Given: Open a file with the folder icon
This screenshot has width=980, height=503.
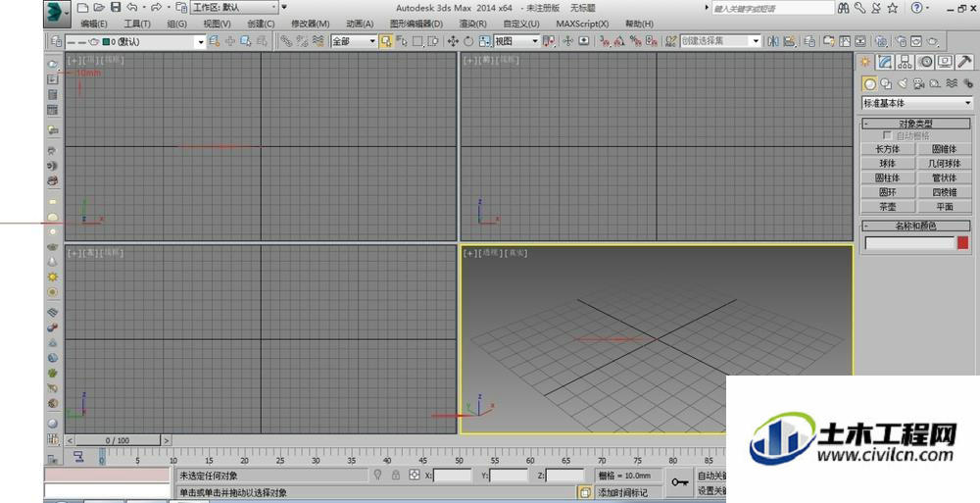Looking at the screenshot, I should click(99, 8).
